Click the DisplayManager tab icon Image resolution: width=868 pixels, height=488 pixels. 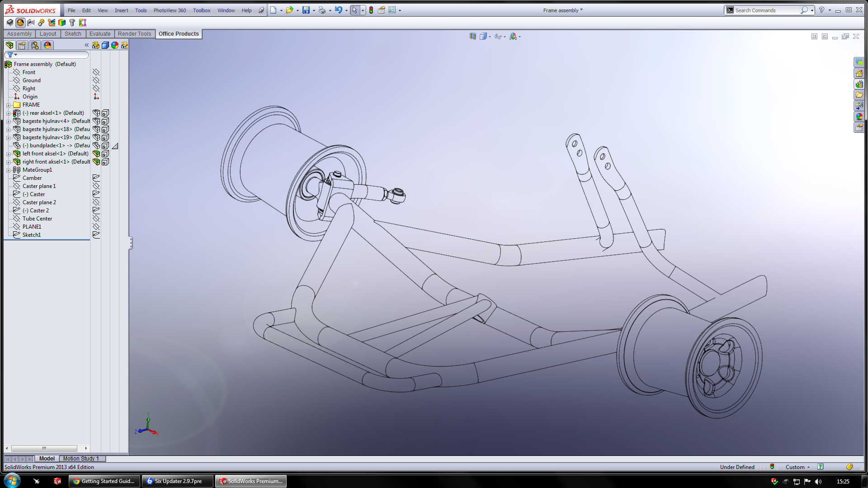pyautogui.click(x=47, y=45)
